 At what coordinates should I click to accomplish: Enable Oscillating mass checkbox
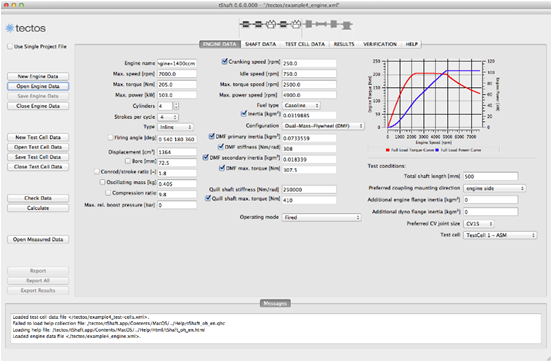[x=102, y=182]
